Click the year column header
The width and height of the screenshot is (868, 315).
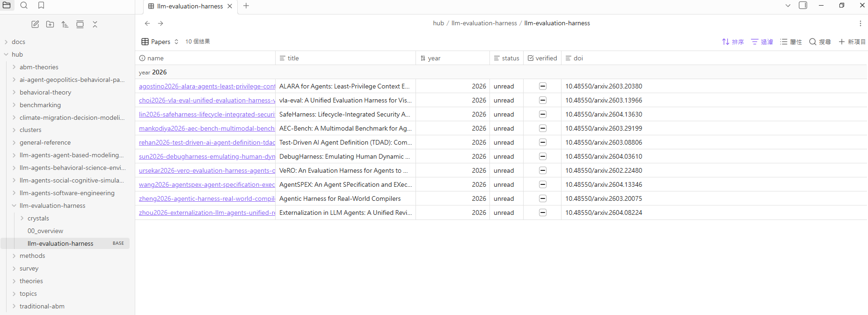coord(452,58)
